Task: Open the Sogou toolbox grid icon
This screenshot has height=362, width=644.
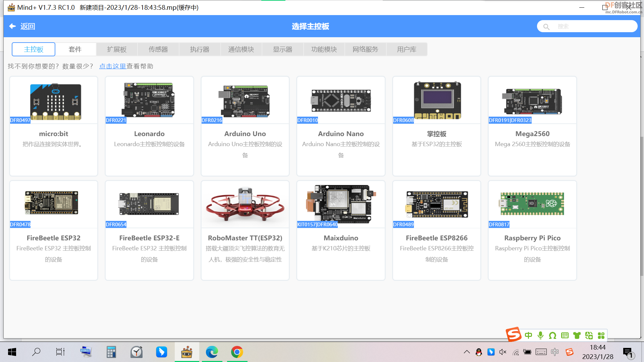Action: (x=601, y=335)
